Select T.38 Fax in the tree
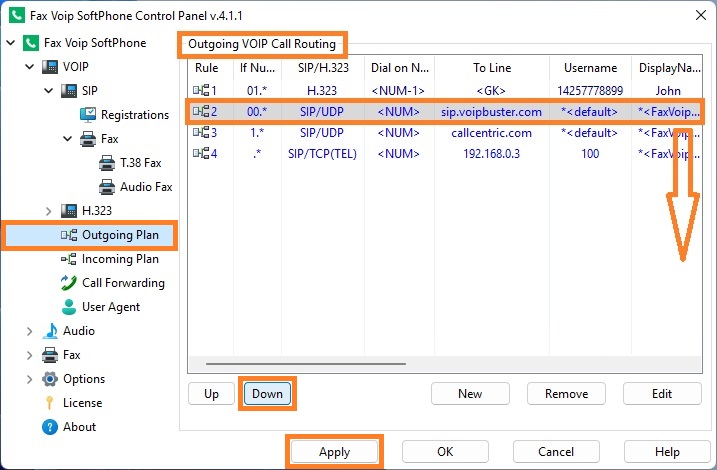This screenshot has height=470, width=717. point(141,163)
